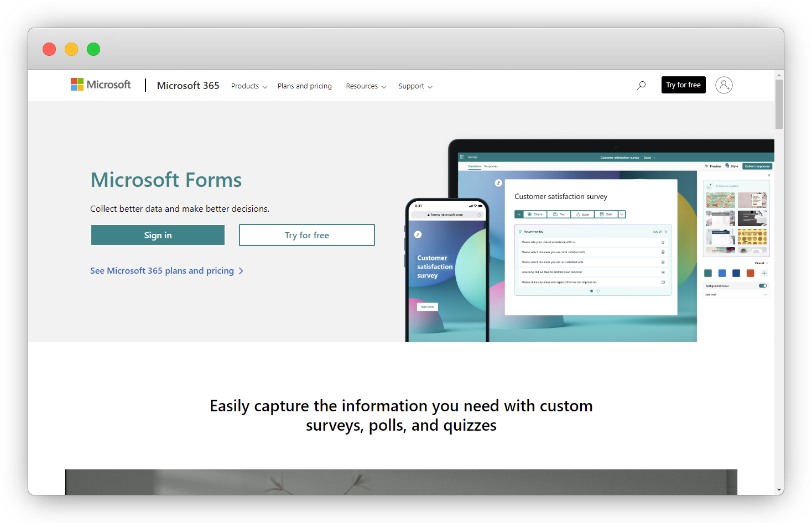The image size is (812, 523).
Task: Open the Support menu
Action: tap(412, 86)
